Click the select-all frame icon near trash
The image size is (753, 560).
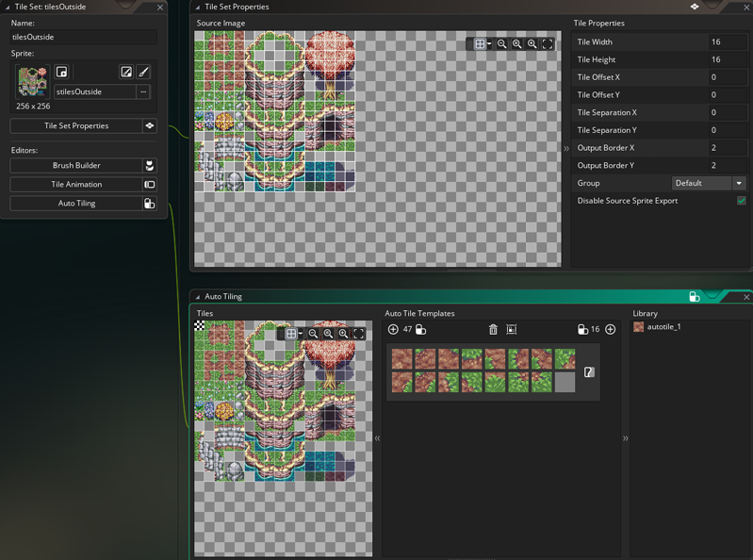(512, 329)
